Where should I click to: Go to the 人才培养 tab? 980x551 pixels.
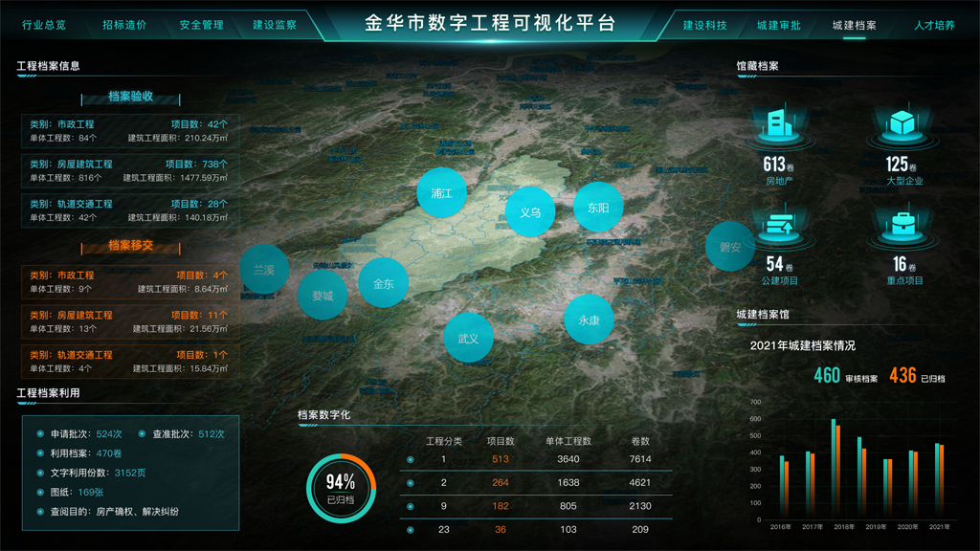coord(934,25)
